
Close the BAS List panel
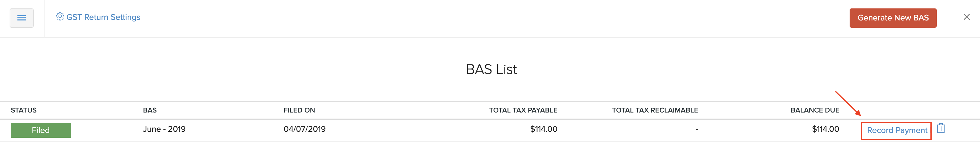pos(966,17)
